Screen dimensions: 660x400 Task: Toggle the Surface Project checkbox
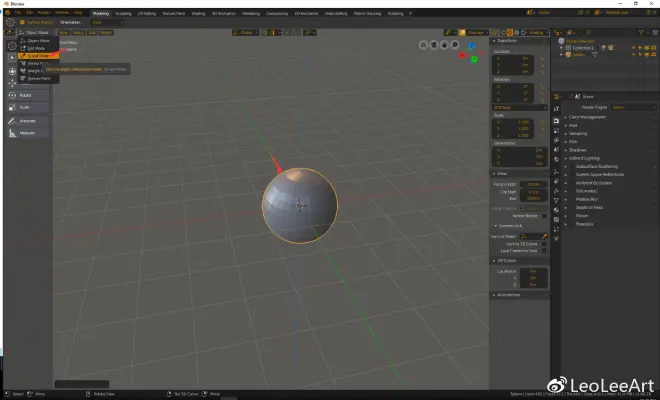(22, 22)
